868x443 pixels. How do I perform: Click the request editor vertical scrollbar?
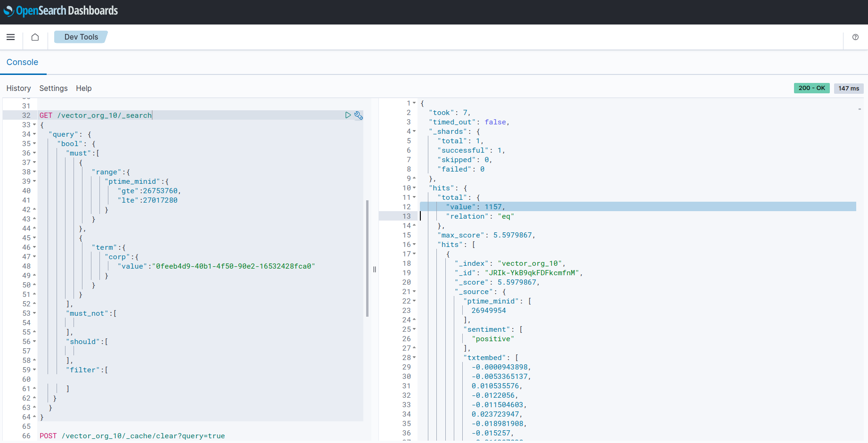click(x=367, y=258)
